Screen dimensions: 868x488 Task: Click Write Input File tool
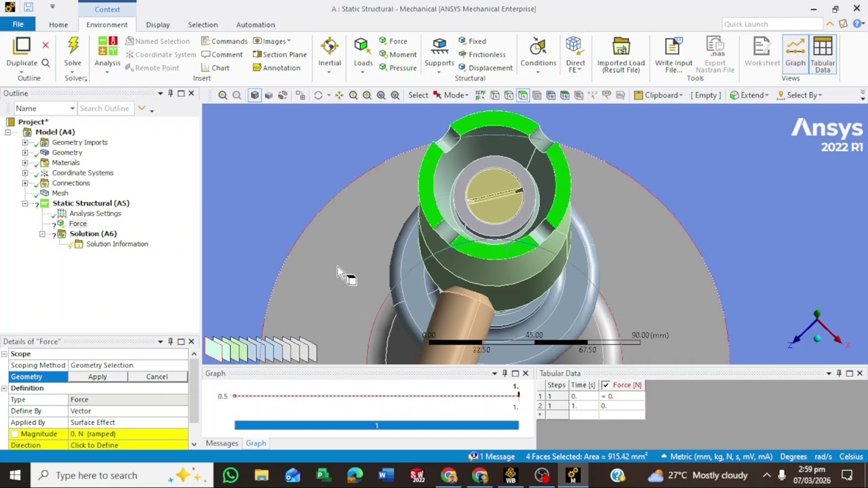tap(673, 55)
